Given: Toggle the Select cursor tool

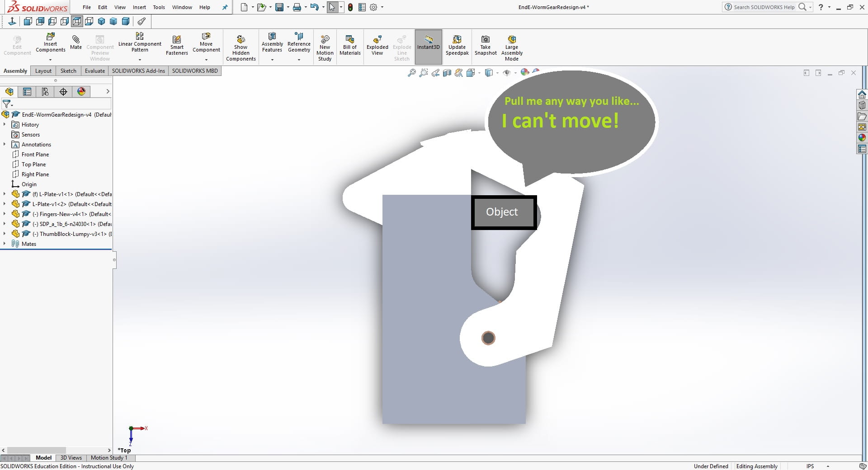Looking at the screenshot, I should [x=332, y=7].
